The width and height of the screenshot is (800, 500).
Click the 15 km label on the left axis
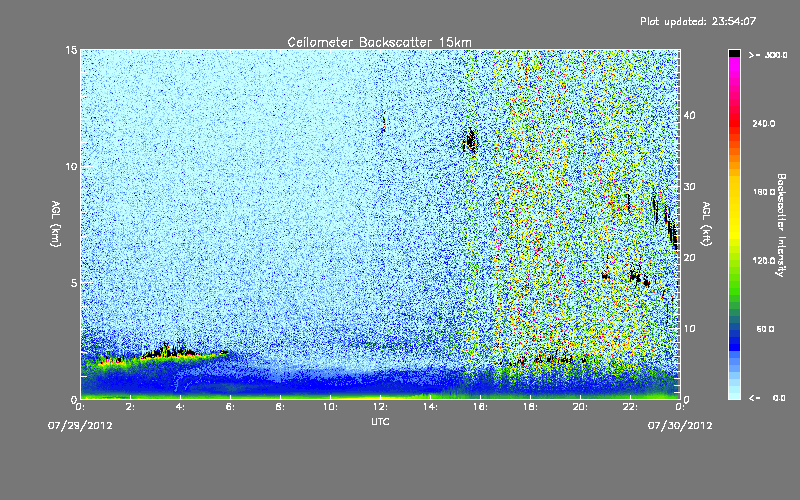(70, 50)
